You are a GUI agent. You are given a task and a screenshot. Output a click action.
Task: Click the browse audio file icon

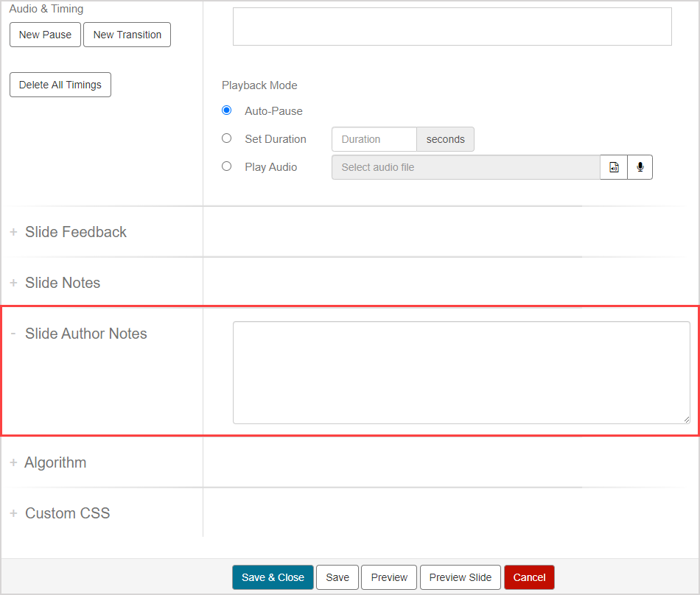point(614,167)
